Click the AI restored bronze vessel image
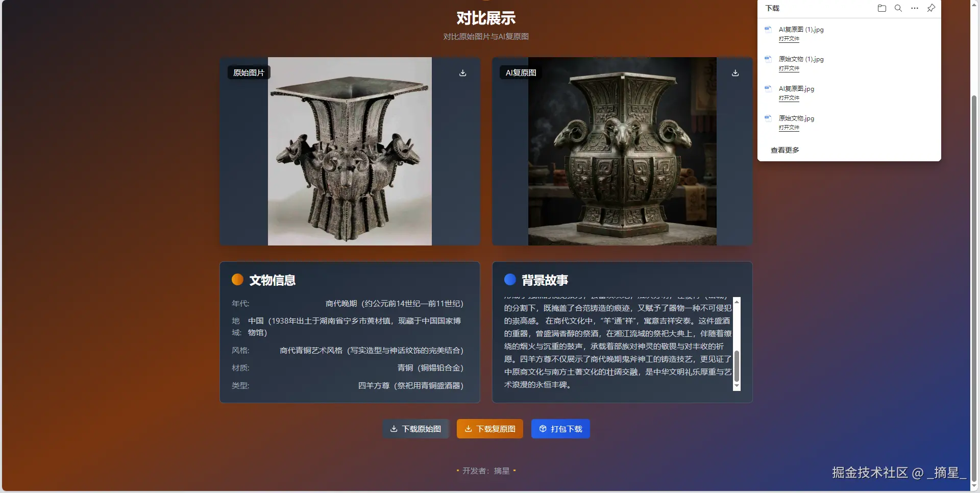Screen dimensions: 980x493 (x=622, y=151)
